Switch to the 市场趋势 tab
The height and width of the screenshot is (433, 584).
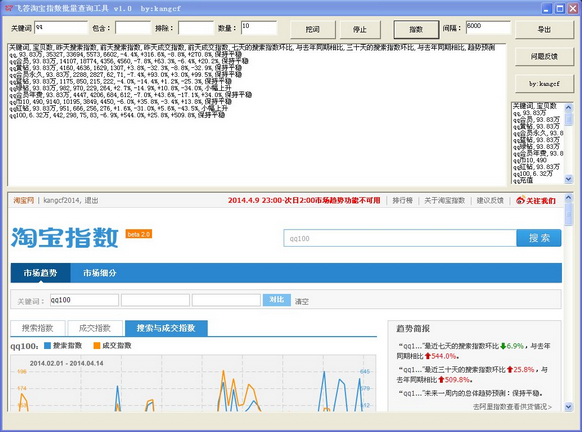(40, 273)
